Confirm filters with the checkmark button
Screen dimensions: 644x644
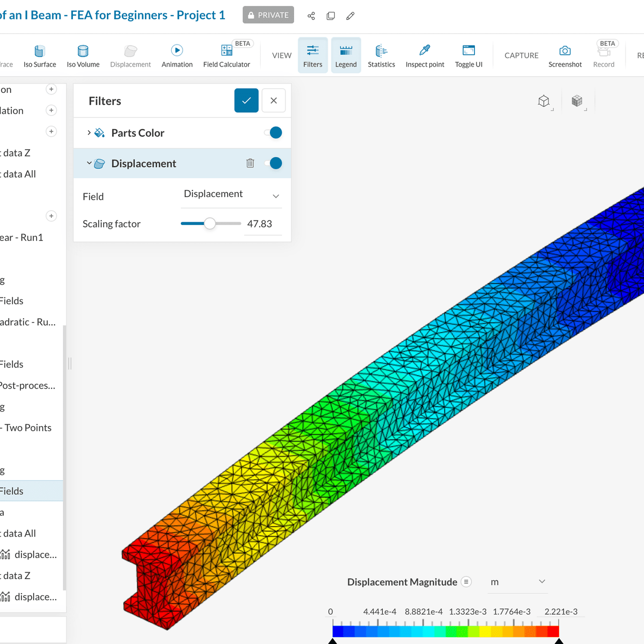click(x=246, y=100)
